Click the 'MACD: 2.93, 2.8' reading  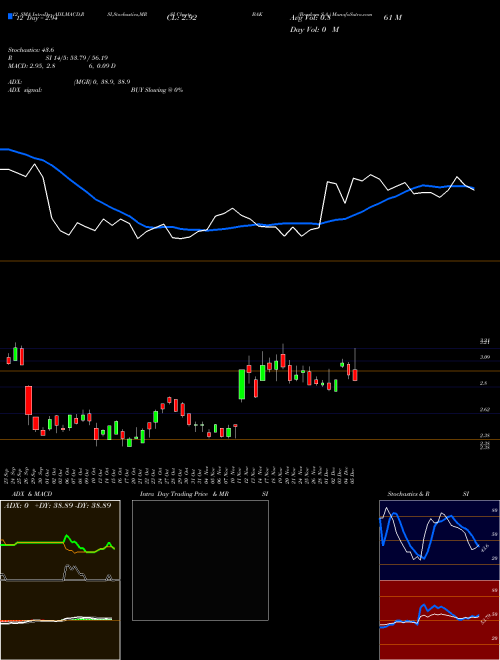click(x=32, y=66)
